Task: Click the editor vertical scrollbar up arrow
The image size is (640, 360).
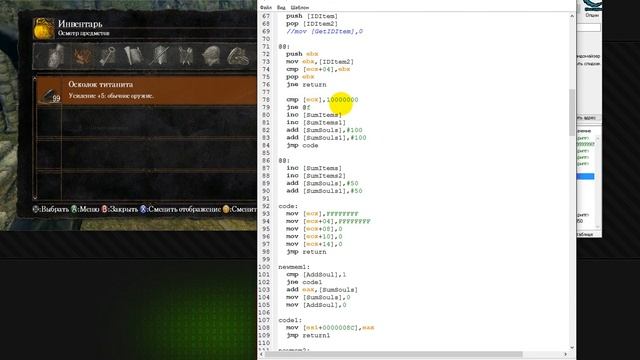Action: [x=572, y=16]
